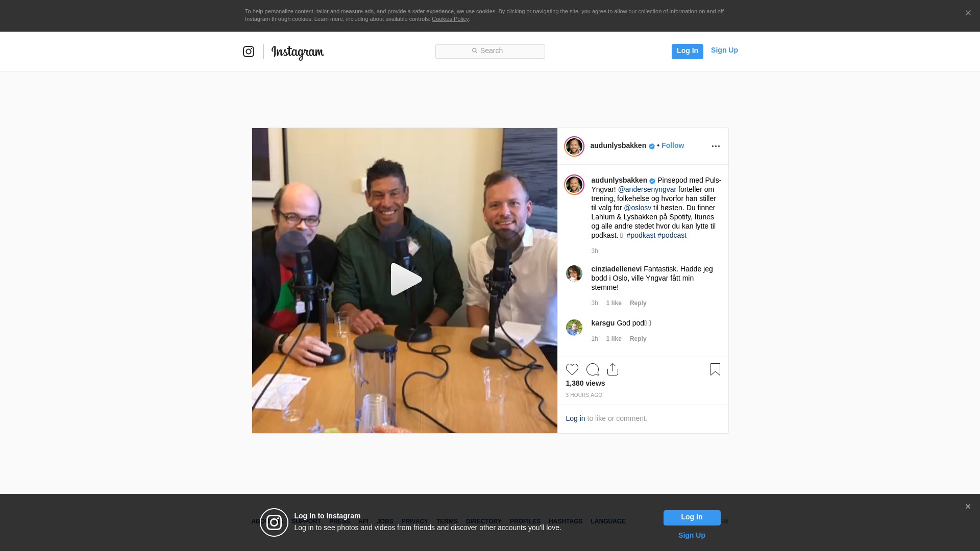The height and width of the screenshot is (551, 980).
Task: Open the LANGUAGE footer menu
Action: [x=608, y=521]
